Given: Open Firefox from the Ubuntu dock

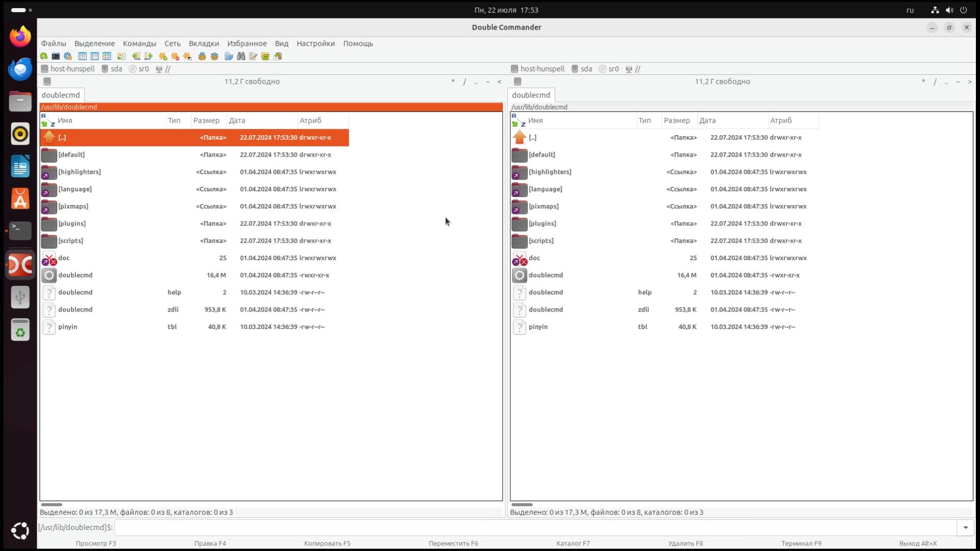Looking at the screenshot, I should 20,37.
